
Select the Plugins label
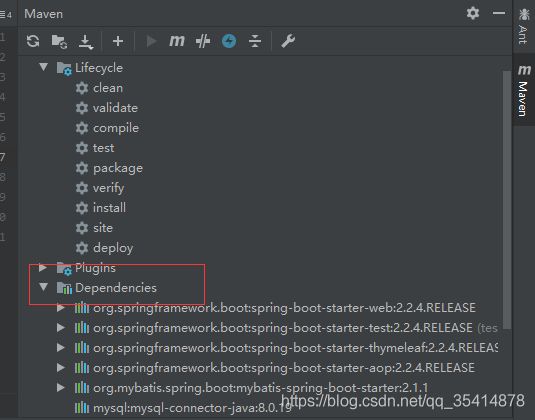click(x=95, y=268)
